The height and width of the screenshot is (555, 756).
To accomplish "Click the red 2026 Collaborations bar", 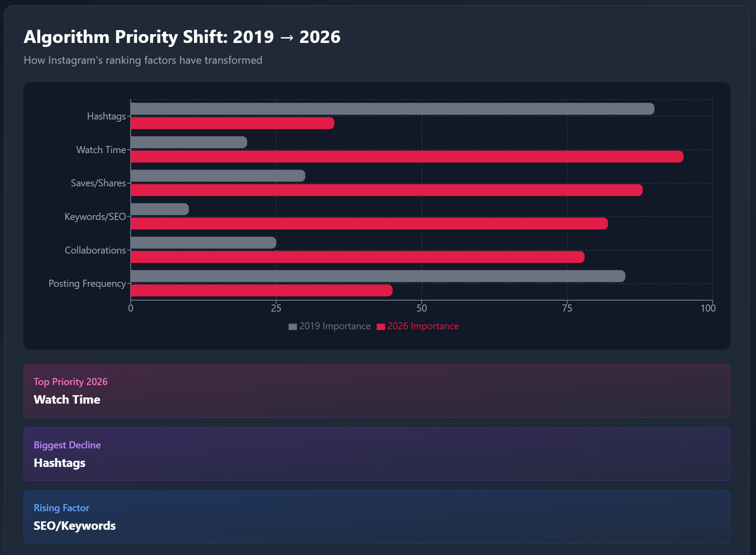I will pyautogui.click(x=357, y=257).
